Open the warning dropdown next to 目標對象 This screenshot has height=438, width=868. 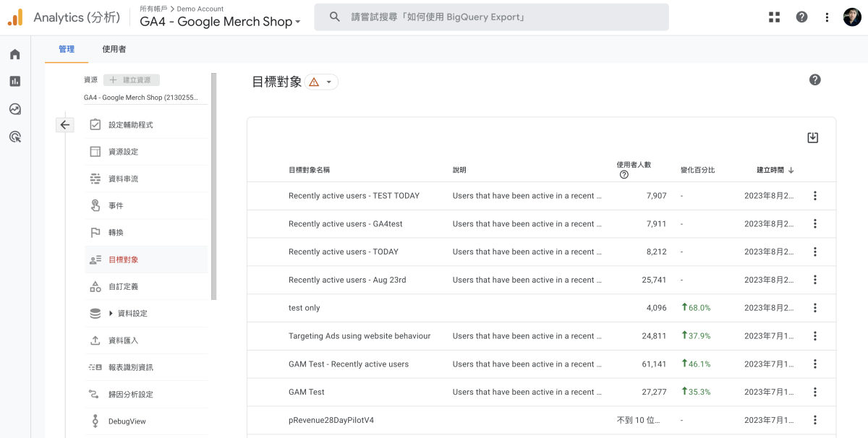(321, 82)
